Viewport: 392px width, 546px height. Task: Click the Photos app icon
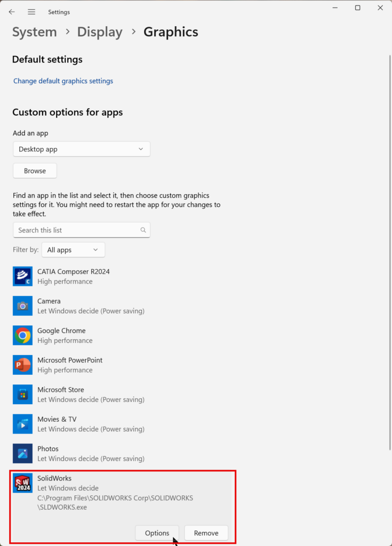[22, 453]
